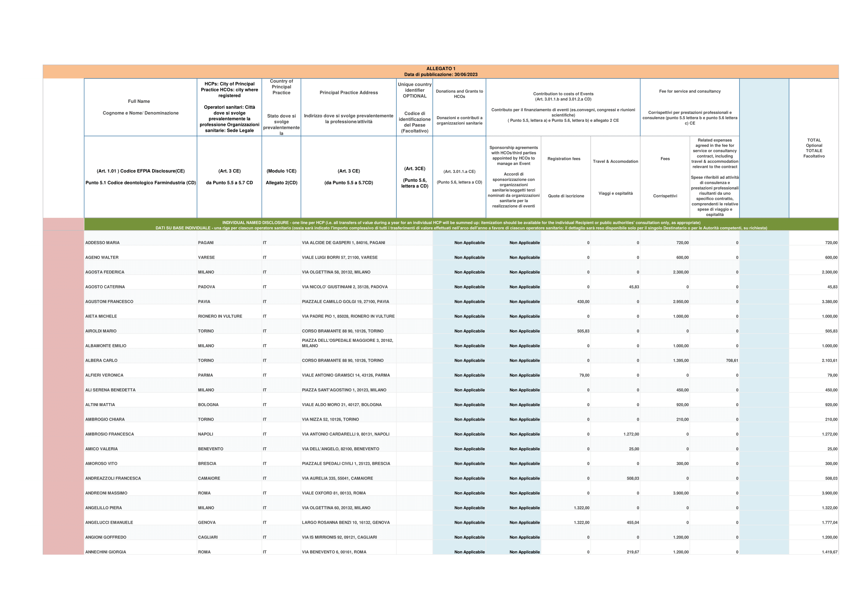This screenshot has height=614, width=868.
Task: Click the city CAMAIORE
Action: [x=209, y=479]
